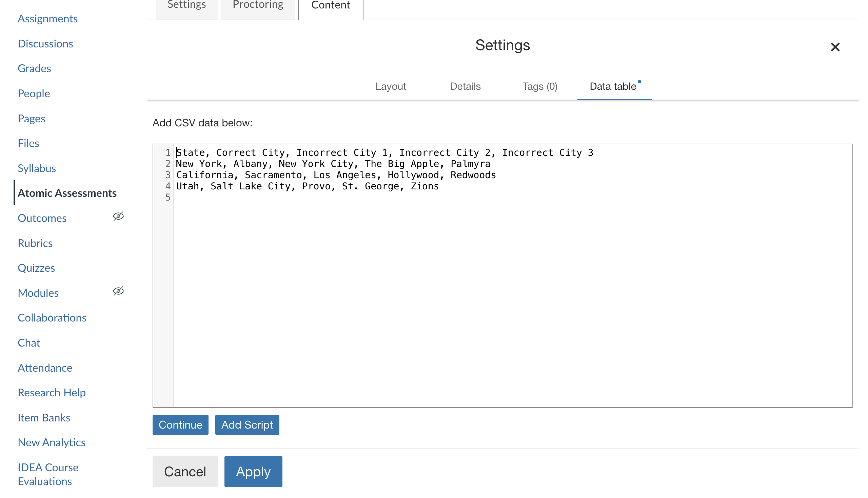Toggle visibility of Outcomes in course navigation
868x498 pixels.
click(x=118, y=216)
